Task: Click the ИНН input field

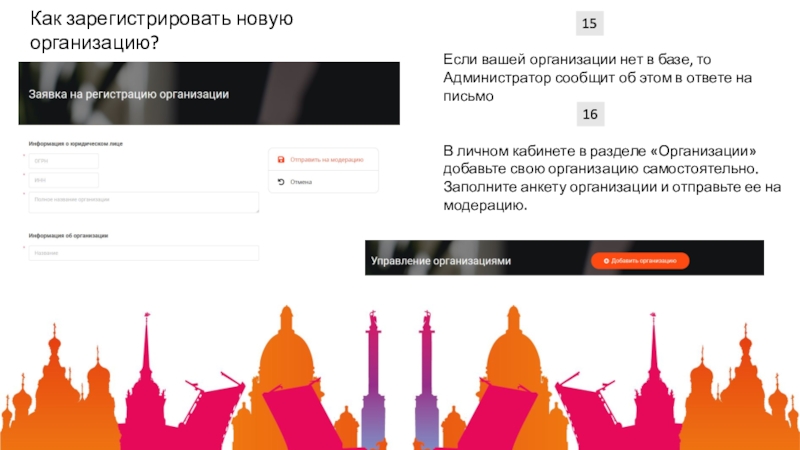Action: point(64,180)
